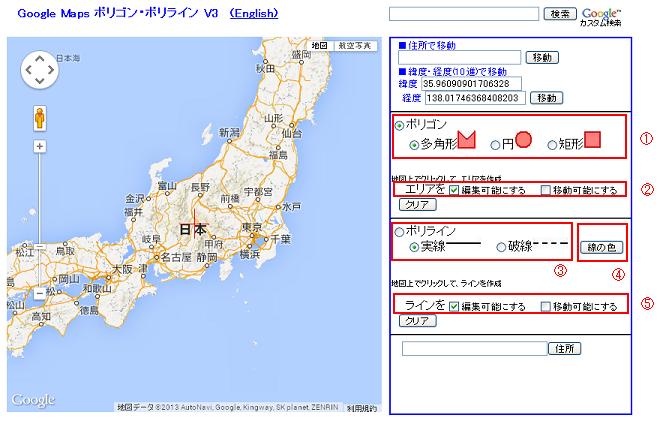Zoom out with the map minus button
669x421 pixels.
(x=39, y=293)
